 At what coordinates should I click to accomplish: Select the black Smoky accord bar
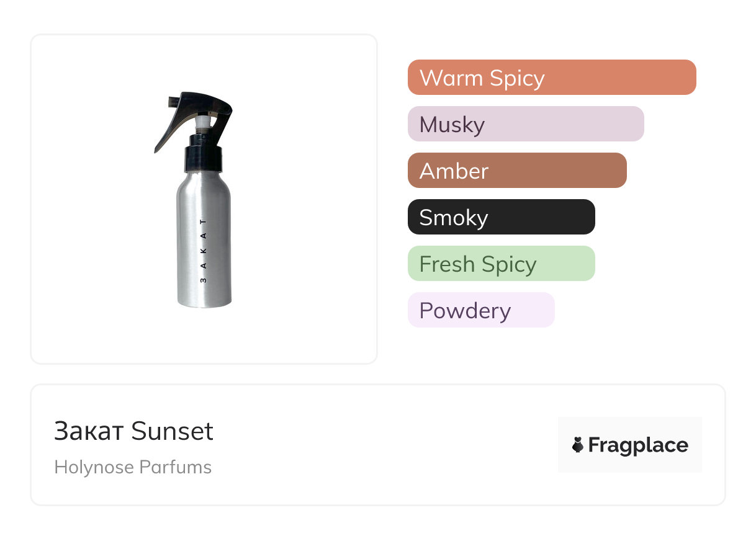pyautogui.click(x=501, y=217)
